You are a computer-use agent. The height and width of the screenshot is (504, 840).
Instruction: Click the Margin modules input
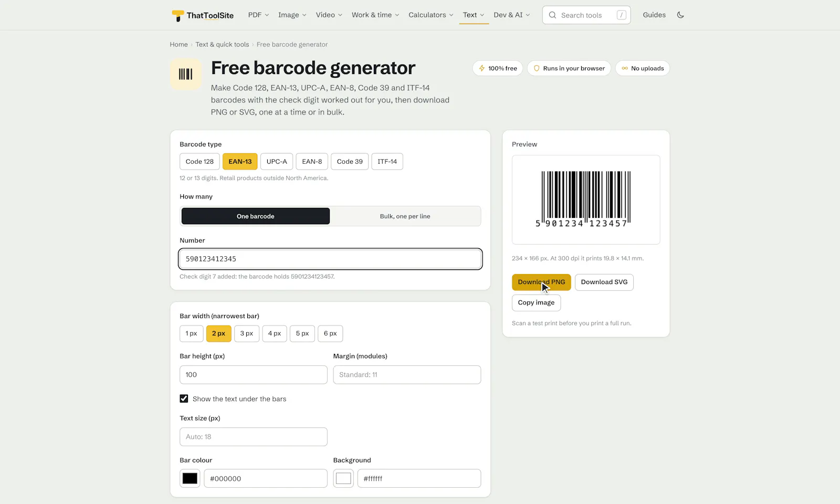tap(407, 375)
